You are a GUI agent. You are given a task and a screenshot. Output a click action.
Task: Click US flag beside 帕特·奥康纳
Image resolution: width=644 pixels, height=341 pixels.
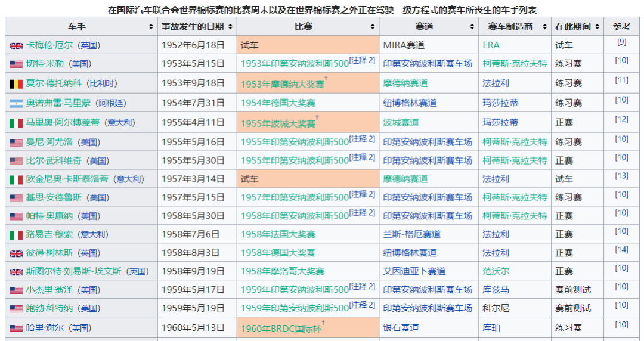click(x=16, y=216)
